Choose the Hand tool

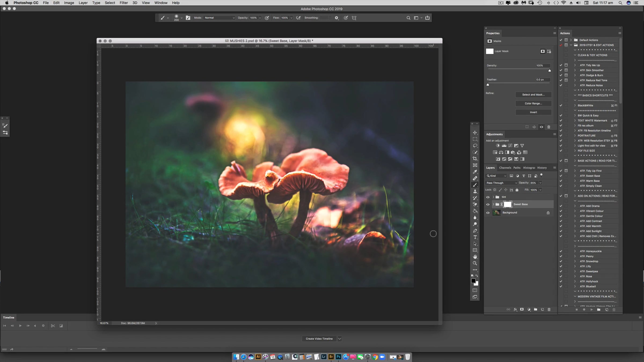[475, 257]
